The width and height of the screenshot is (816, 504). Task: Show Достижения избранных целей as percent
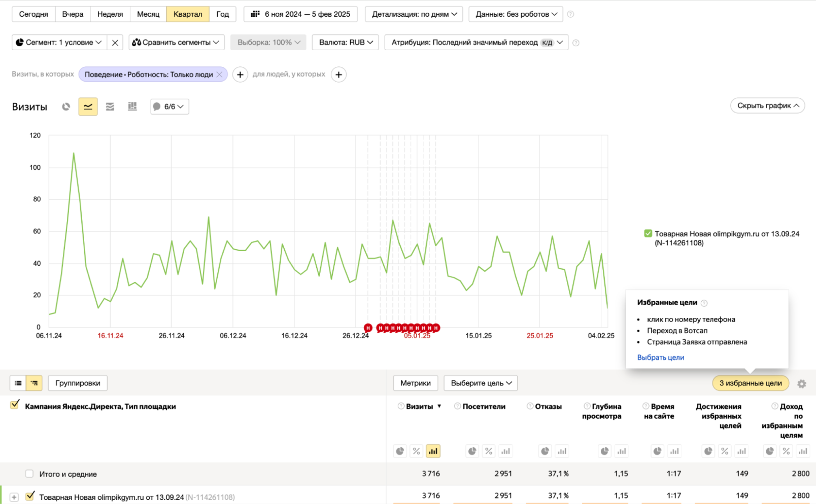(725, 451)
